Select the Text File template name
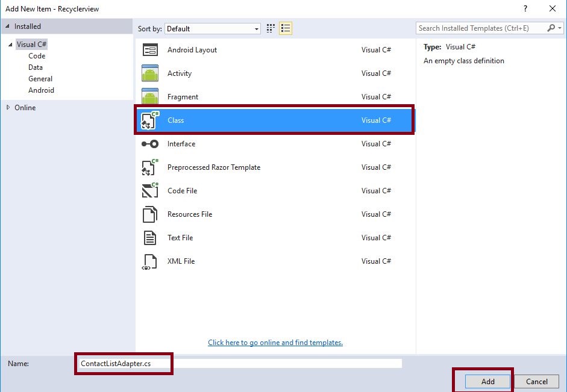The image size is (567, 392). tap(180, 238)
